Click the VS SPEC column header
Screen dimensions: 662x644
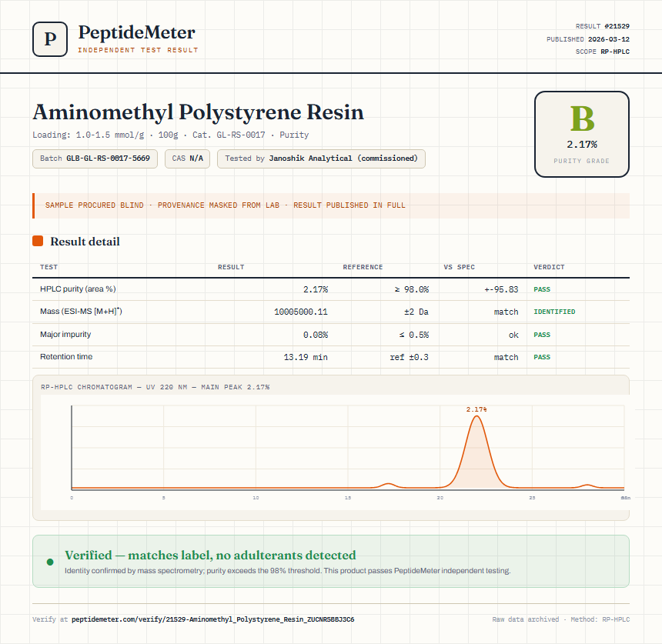point(460,267)
